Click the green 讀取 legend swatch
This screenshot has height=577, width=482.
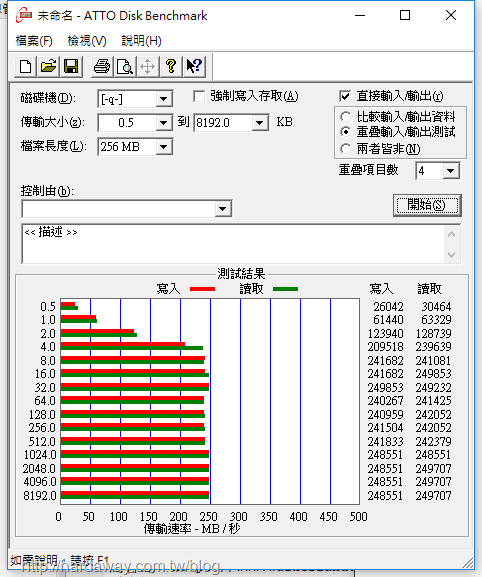click(286, 289)
